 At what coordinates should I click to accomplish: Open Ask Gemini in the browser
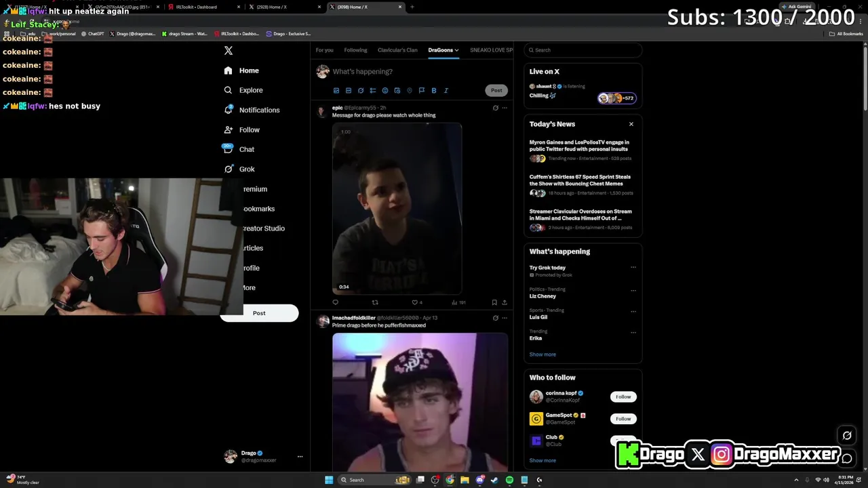click(x=796, y=7)
